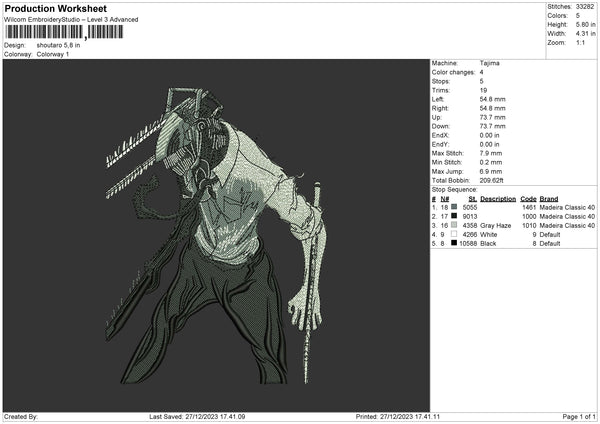The image size is (600, 424).
Task: Click the Black color swatch in stop 5
Action: coord(454,243)
